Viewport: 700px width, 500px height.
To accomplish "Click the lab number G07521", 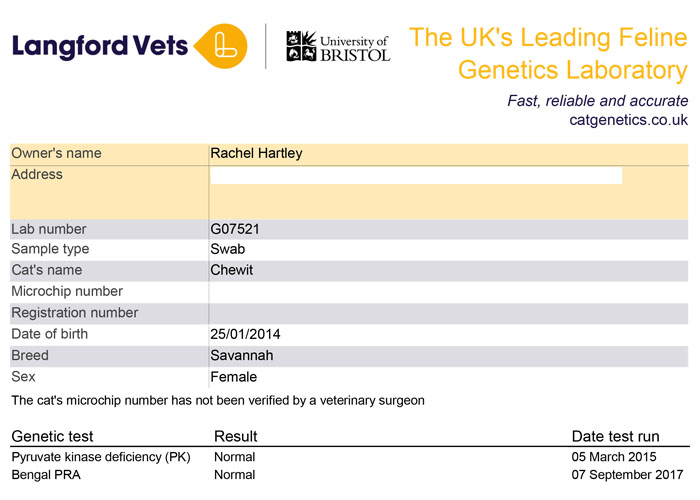I will (235, 229).
